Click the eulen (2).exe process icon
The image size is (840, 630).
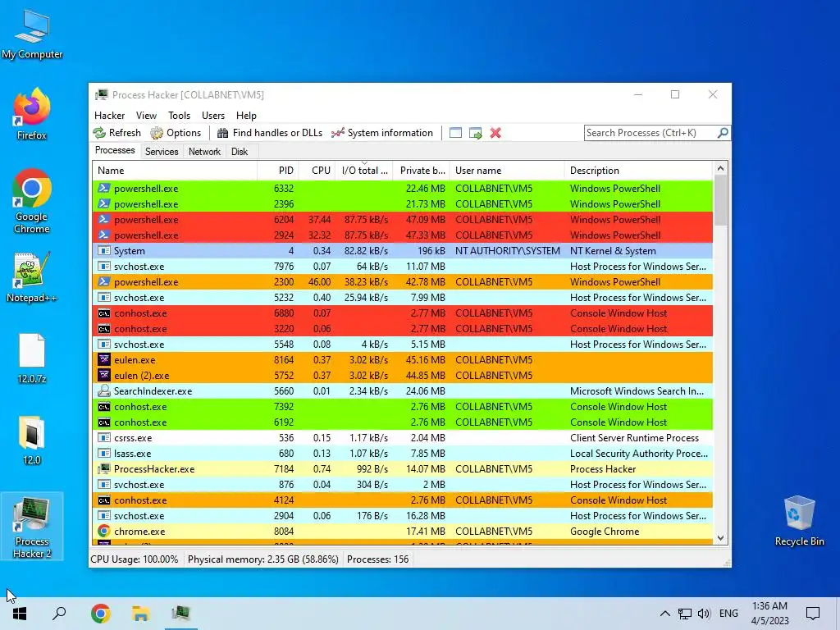click(104, 375)
